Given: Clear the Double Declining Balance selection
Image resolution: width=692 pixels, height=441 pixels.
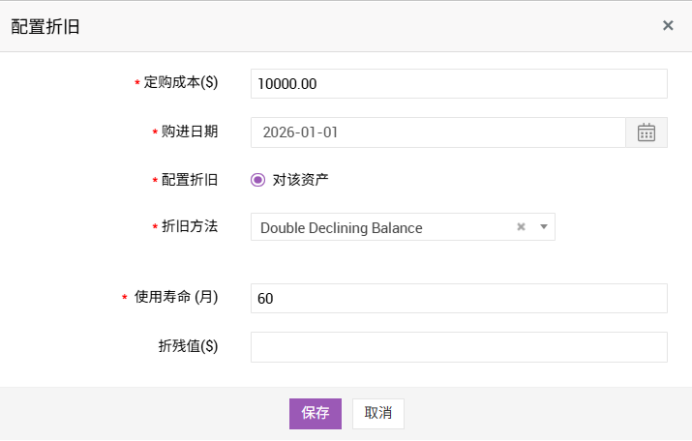Looking at the screenshot, I should click(520, 227).
